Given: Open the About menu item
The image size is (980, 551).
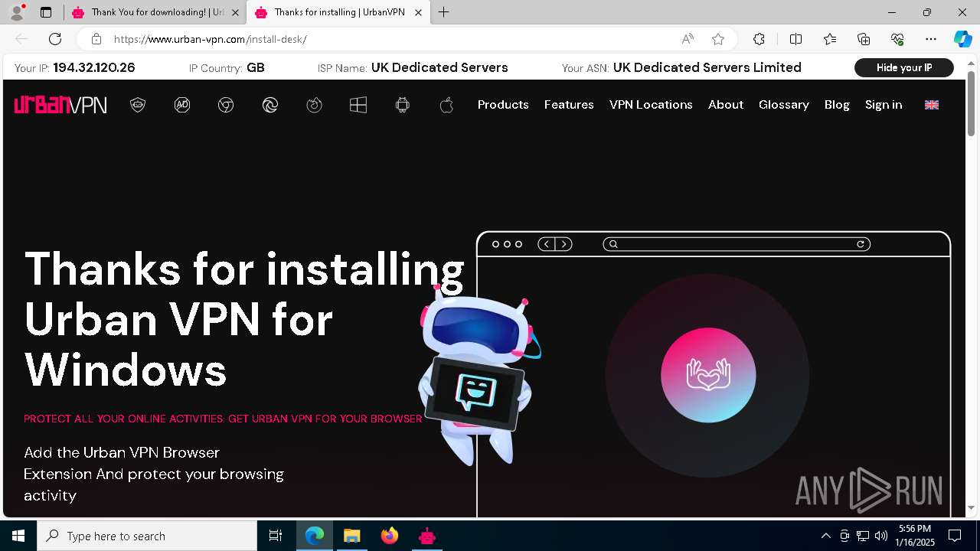Looking at the screenshot, I should click(726, 105).
